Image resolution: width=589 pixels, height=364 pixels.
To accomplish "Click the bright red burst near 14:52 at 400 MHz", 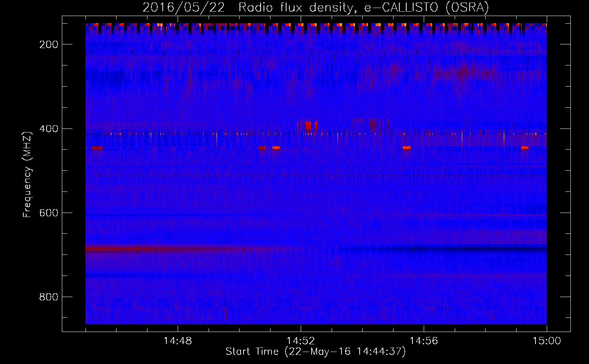I will 308,126.
